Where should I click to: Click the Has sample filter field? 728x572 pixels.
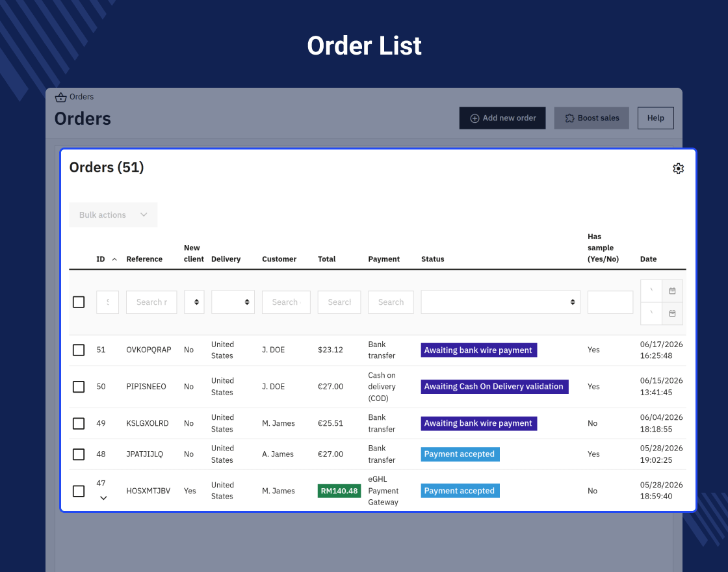[x=610, y=302]
